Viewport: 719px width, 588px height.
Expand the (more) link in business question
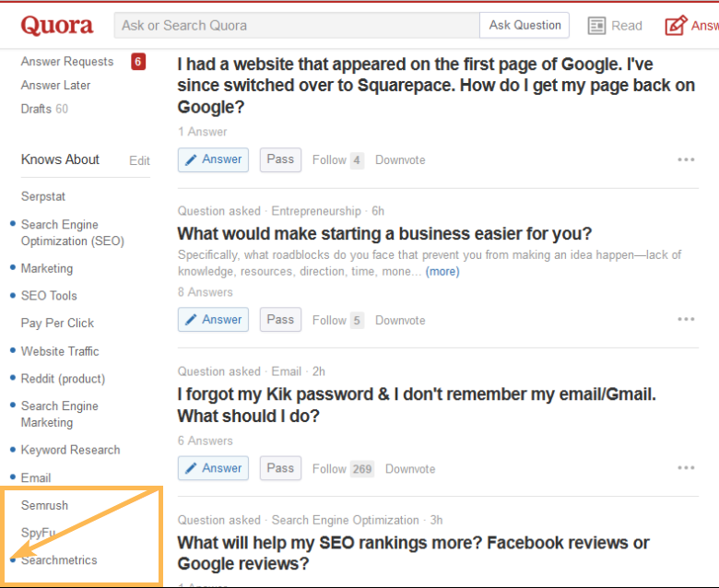pos(442,271)
